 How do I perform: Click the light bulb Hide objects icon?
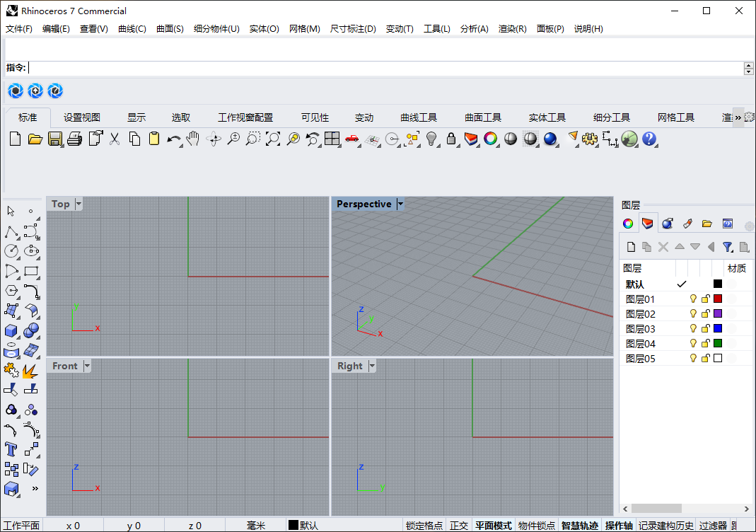tap(431, 139)
